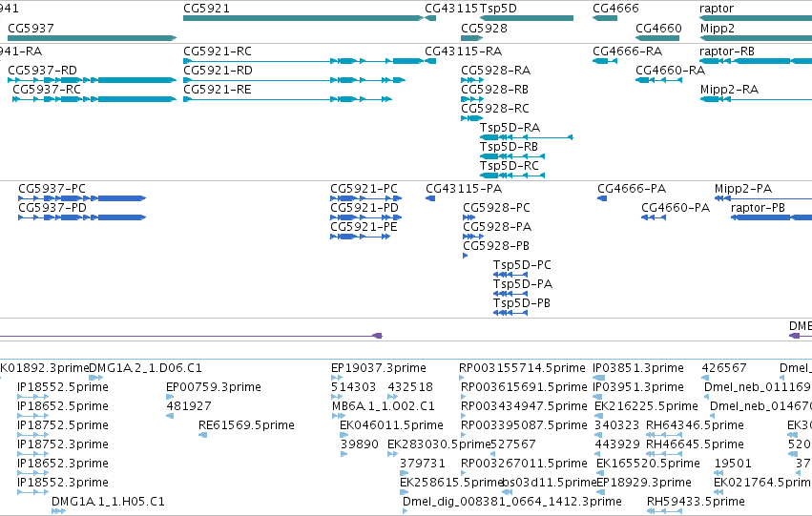
Task: Select the RH59433.5prime EST label
Action: coord(696,502)
